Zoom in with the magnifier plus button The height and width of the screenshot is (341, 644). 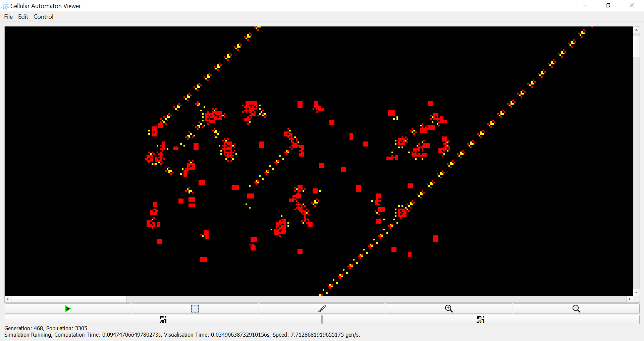click(x=449, y=308)
